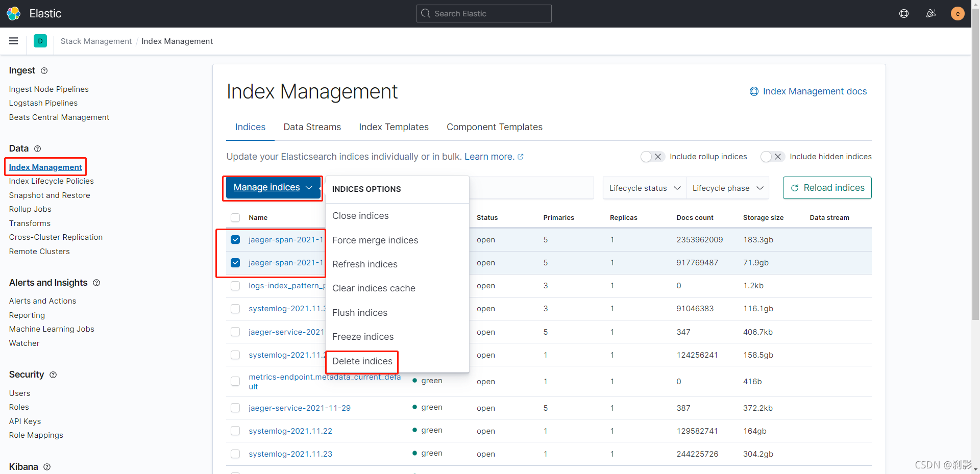Viewport: 980px width, 474px height.
Task: Open Rollup Jobs in sidebar
Action: [30, 209]
